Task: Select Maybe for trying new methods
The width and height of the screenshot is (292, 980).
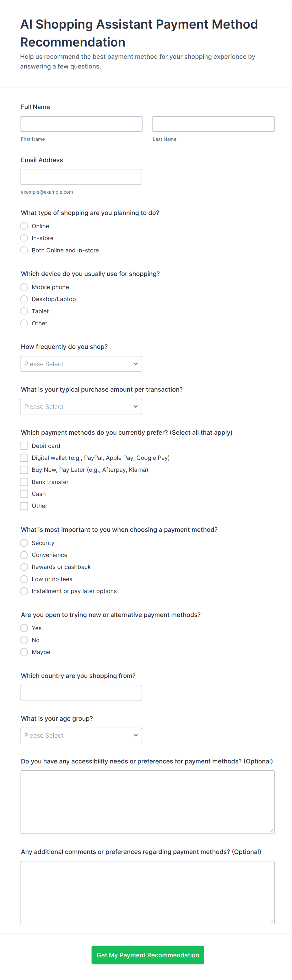Action: coord(24,652)
